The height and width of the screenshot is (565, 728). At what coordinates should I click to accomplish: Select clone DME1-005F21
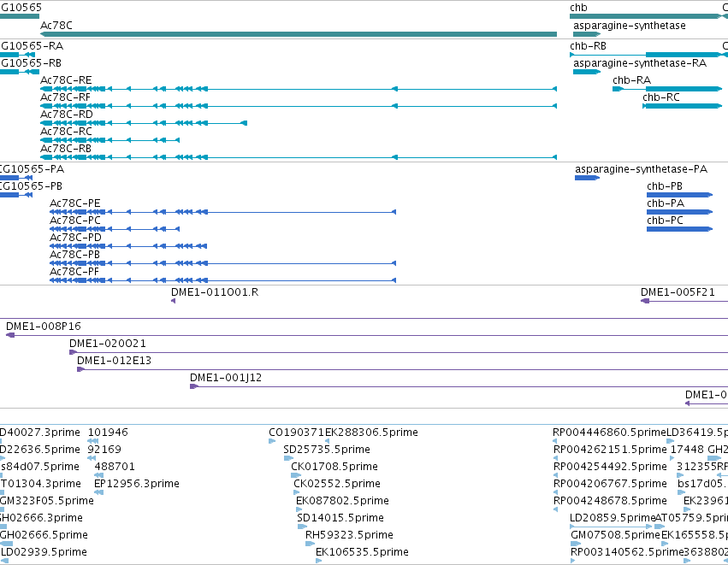point(684,301)
